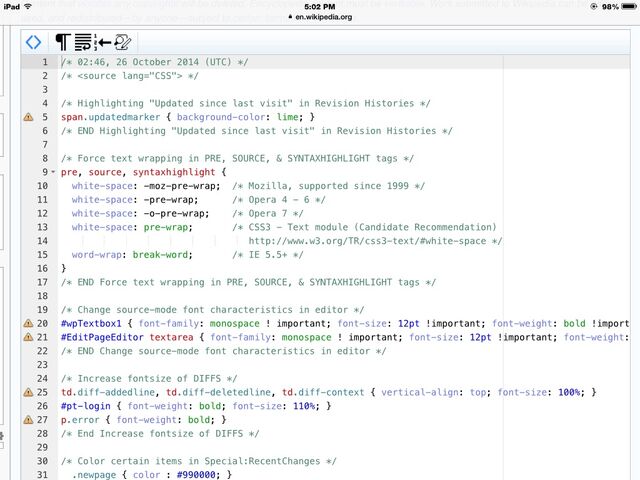Tap the battery icon in status bar
Image resolution: width=640 pixels, height=480 pixels.
tap(629, 7)
